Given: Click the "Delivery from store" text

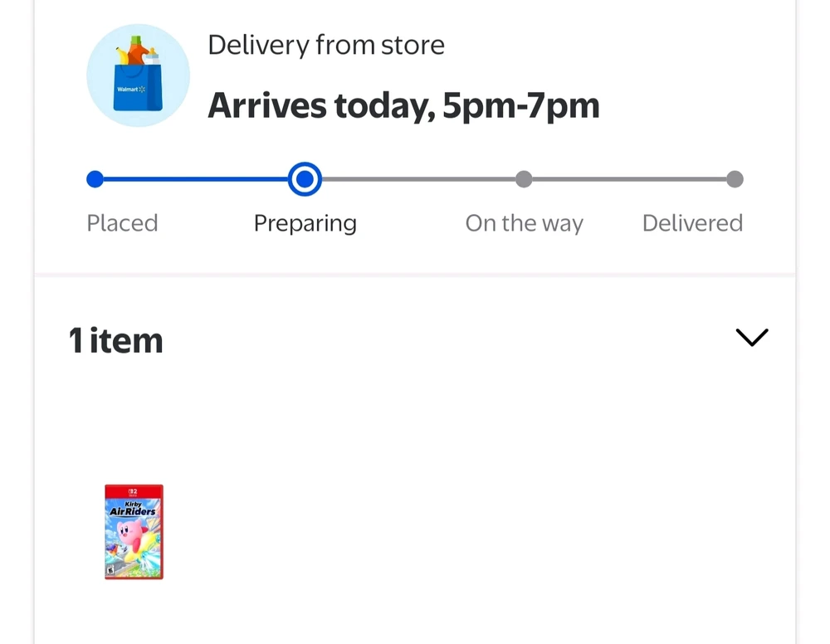Looking at the screenshot, I should tap(326, 45).
